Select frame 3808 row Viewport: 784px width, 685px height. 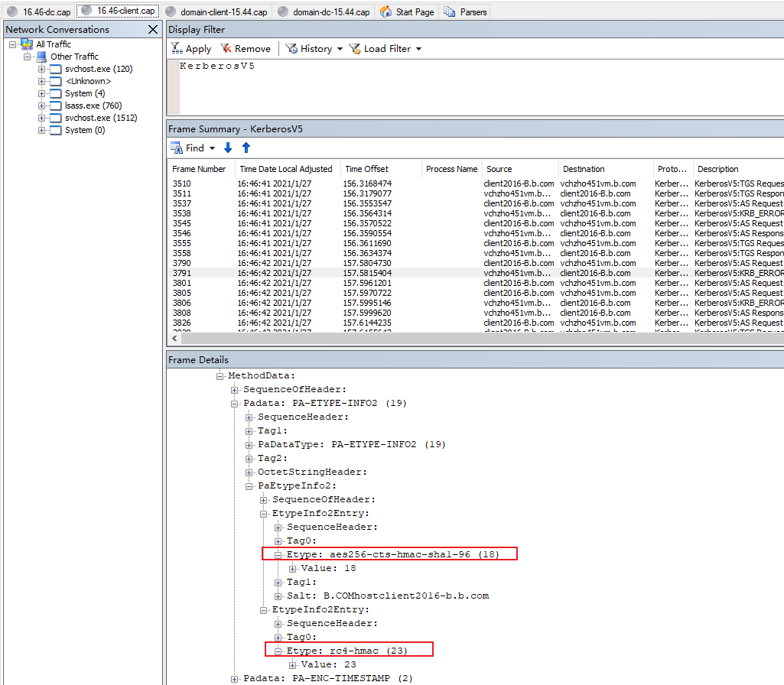477,313
